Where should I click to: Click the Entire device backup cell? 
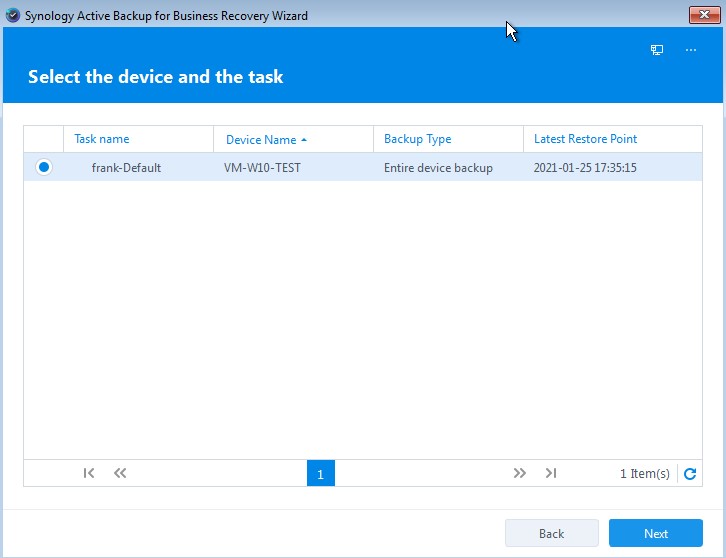[438, 168]
